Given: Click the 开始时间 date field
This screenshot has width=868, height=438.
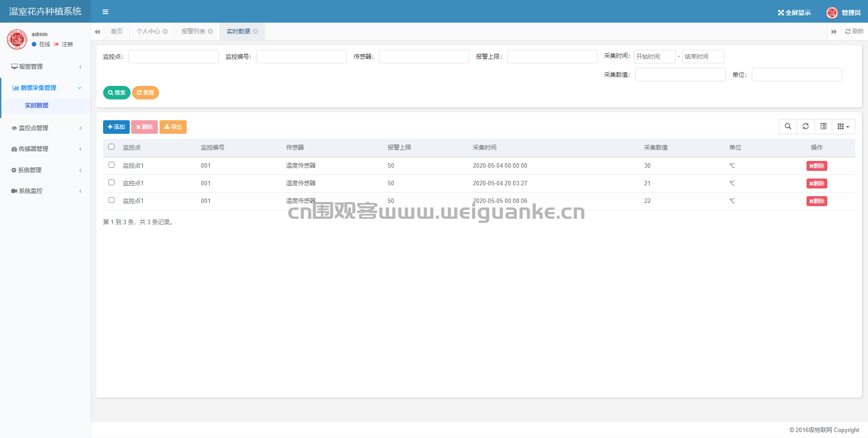Looking at the screenshot, I should (x=655, y=57).
